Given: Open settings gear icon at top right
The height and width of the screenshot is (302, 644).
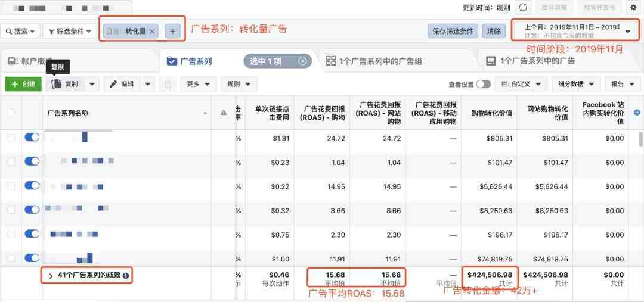Looking at the screenshot, I should [633, 8].
